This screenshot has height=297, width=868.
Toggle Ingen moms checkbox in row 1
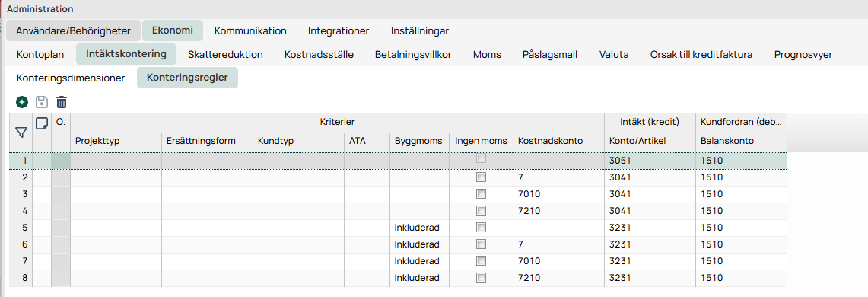tap(481, 159)
